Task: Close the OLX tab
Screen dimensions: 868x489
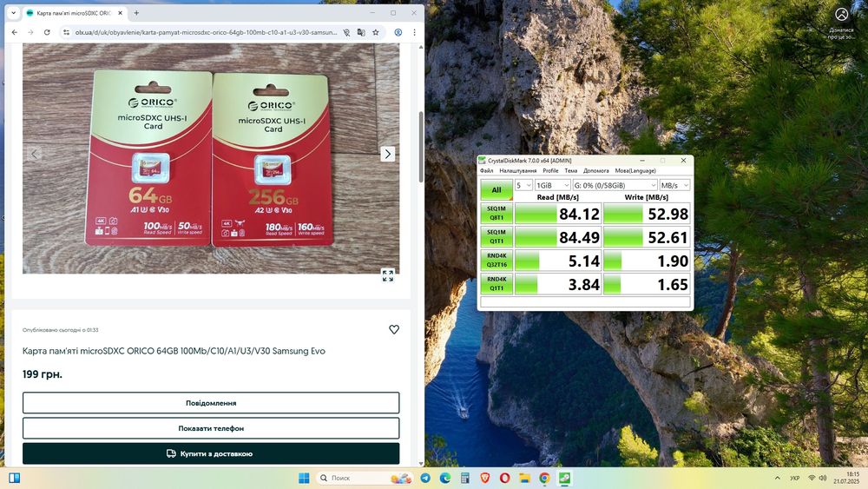Action: click(x=120, y=13)
